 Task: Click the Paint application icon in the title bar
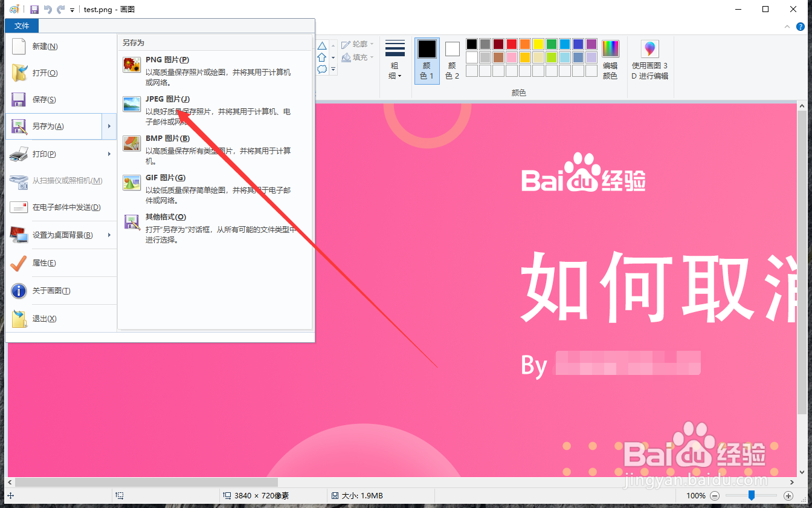pos(14,9)
